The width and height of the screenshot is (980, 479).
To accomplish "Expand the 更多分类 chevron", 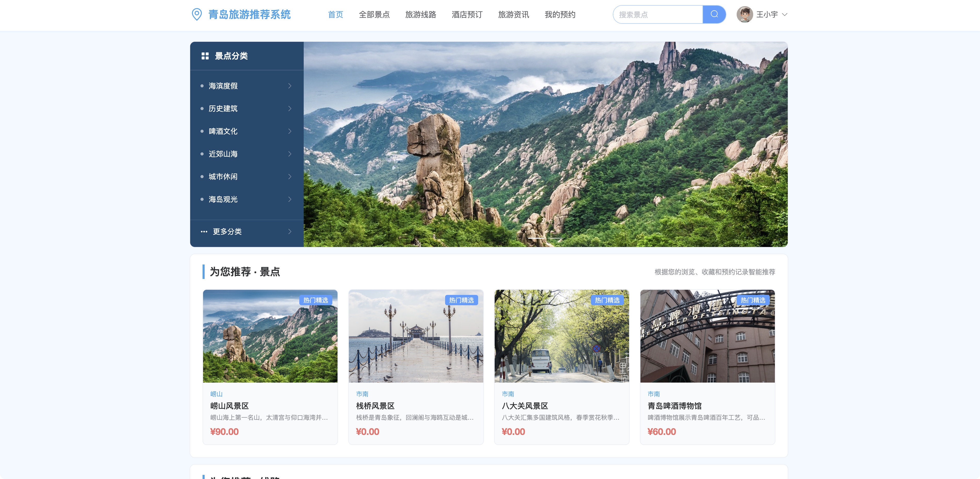I will click(x=290, y=232).
